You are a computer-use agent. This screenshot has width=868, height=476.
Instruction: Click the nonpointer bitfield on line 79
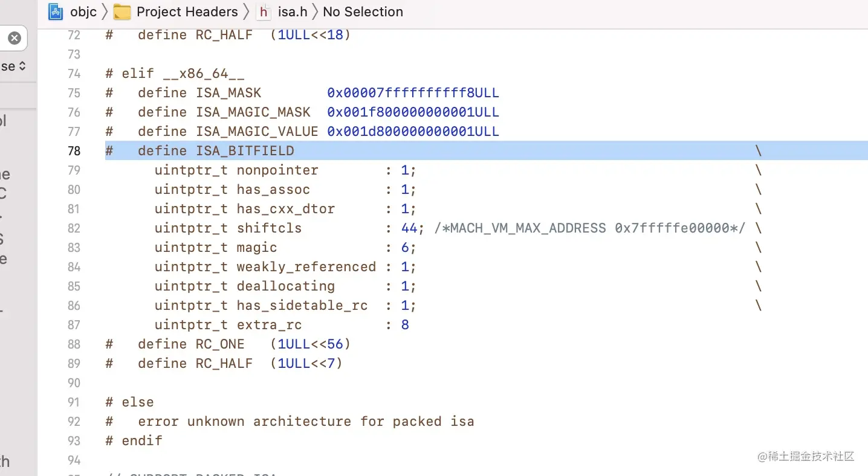(x=276, y=170)
